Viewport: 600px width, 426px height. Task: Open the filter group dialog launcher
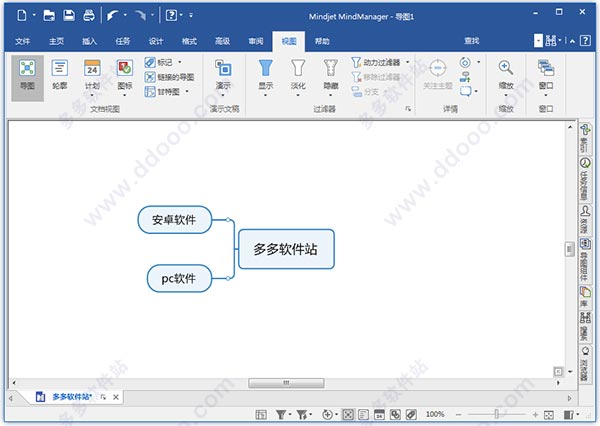click(x=408, y=109)
